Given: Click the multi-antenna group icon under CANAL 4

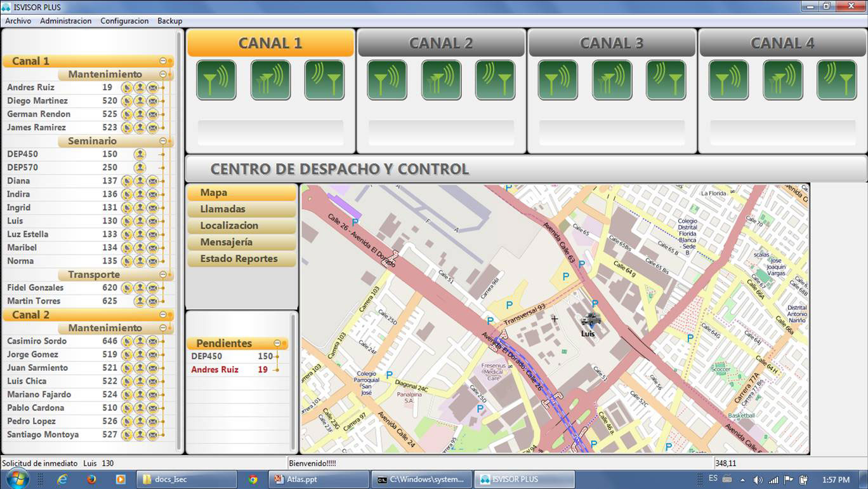Looking at the screenshot, I should [782, 80].
